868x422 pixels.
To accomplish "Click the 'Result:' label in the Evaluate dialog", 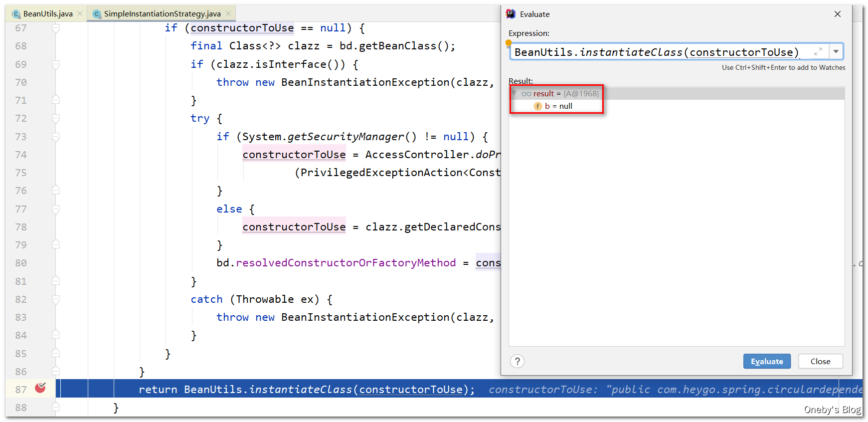I will tap(521, 81).
